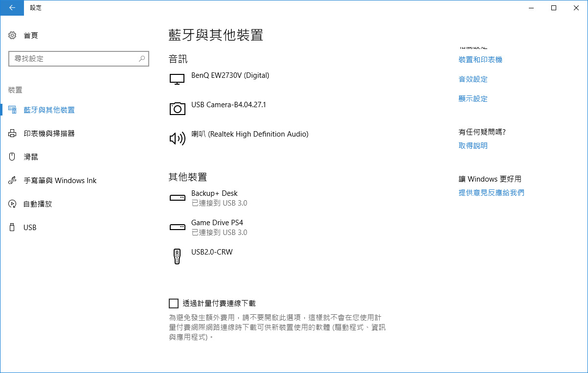Click the USB2.0-CRW device icon
Screen dimensions: 588x373
click(177, 256)
